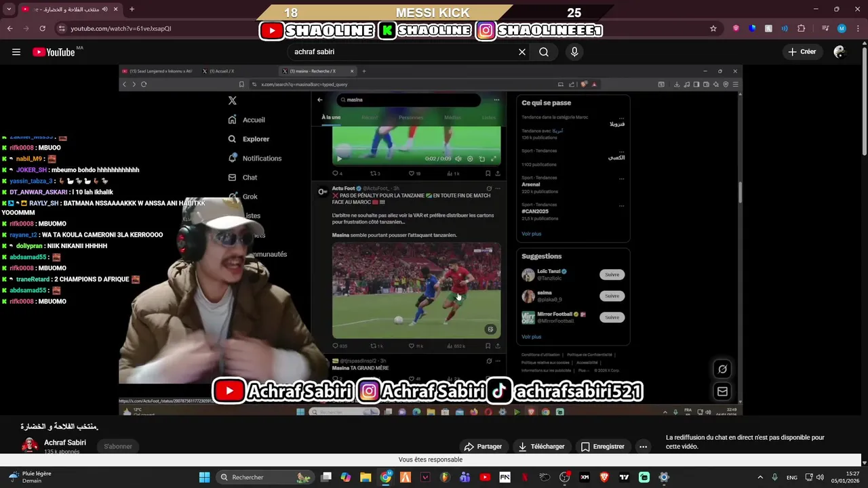Click the video player to pause
This screenshot has width=868, height=488.
click(x=431, y=240)
